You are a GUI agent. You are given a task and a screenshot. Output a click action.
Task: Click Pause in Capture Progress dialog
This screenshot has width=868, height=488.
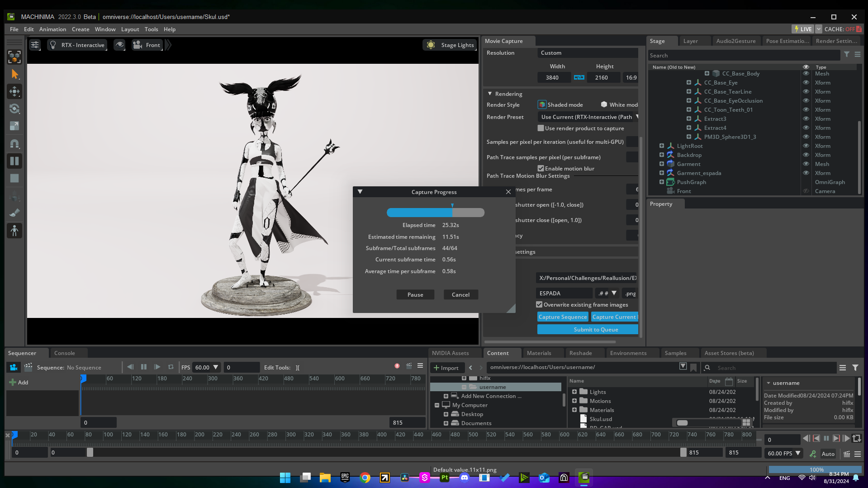(x=415, y=294)
